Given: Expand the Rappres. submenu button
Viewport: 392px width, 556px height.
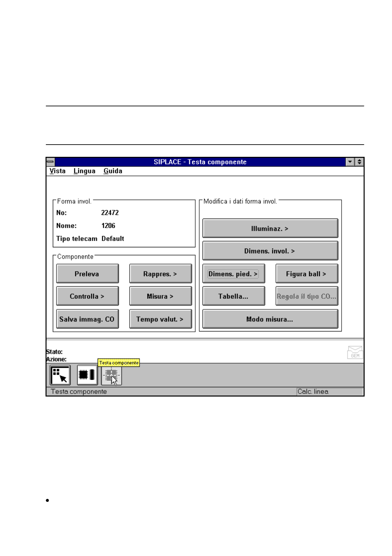Looking at the screenshot, I should [x=160, y=274].
